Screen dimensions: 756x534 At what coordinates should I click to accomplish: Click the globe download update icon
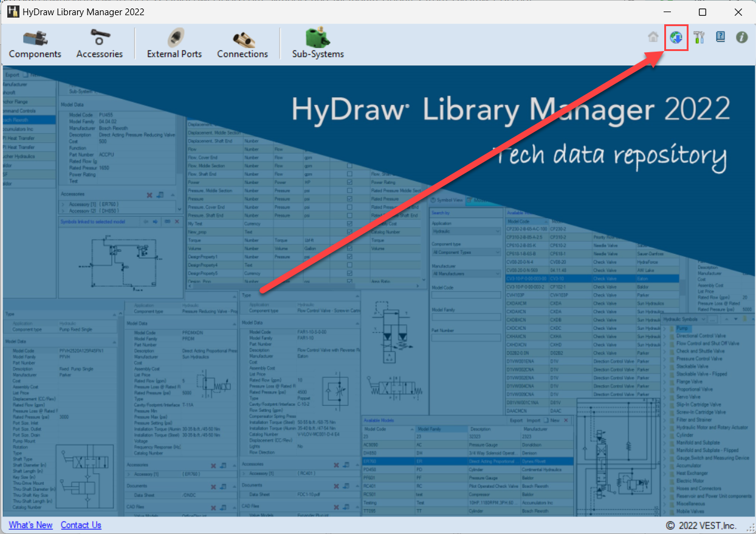click(676, 37)
